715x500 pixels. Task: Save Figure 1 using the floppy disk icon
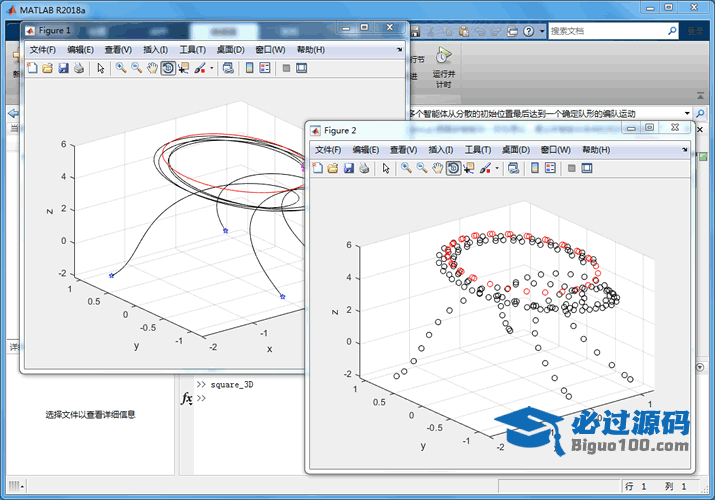(63, 68)
